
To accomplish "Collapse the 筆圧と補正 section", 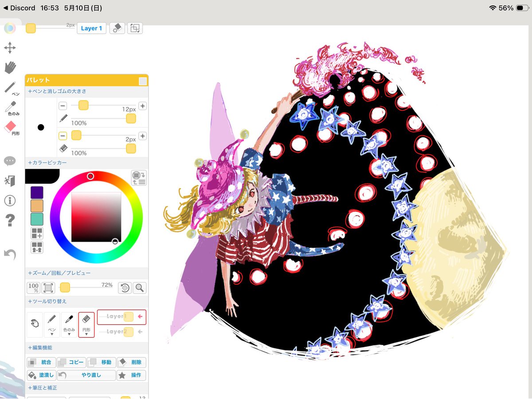I will 43,387.
